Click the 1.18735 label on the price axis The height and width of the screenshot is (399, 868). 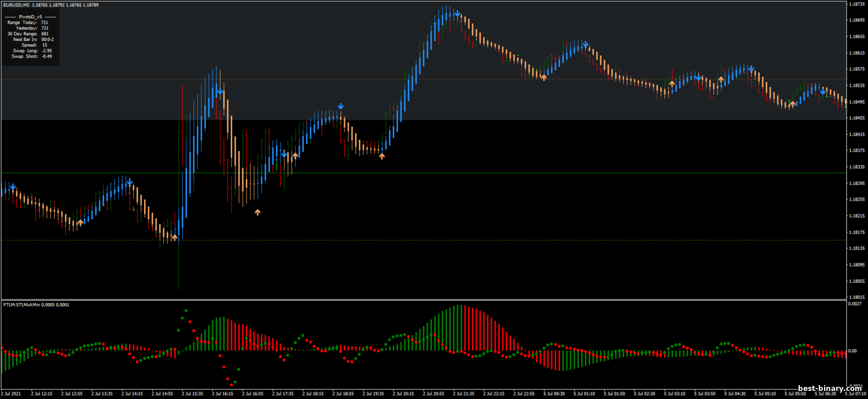[x=856, y=4]
